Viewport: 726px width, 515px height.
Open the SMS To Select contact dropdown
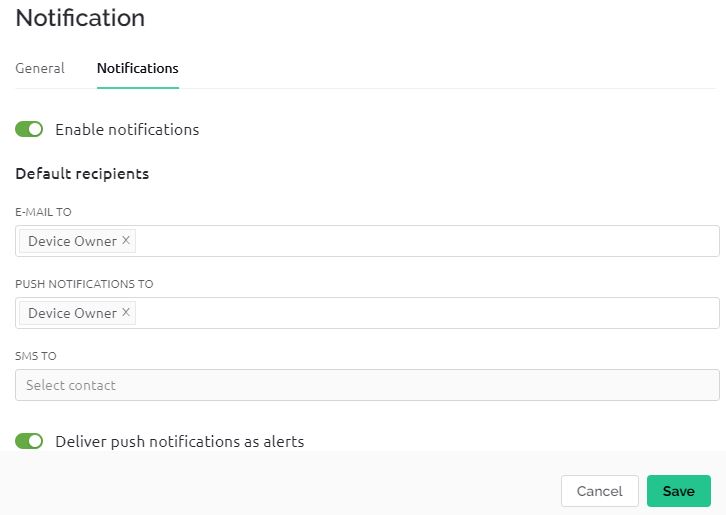[367, 385]
